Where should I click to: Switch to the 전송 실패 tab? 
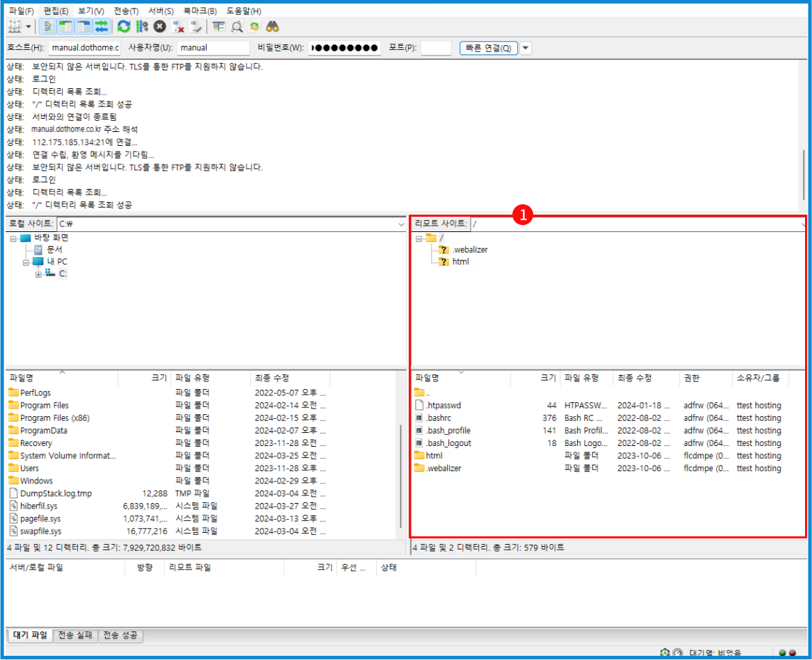(75, 635)
